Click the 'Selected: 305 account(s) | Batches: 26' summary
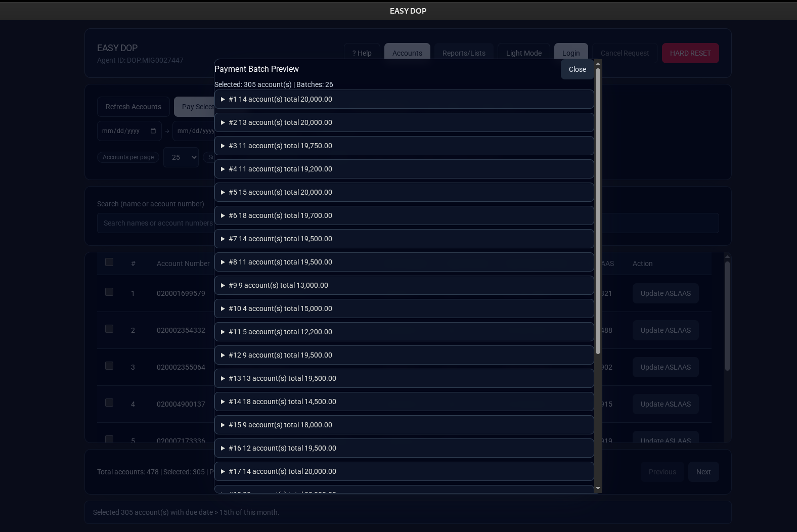 coord(274,84)
